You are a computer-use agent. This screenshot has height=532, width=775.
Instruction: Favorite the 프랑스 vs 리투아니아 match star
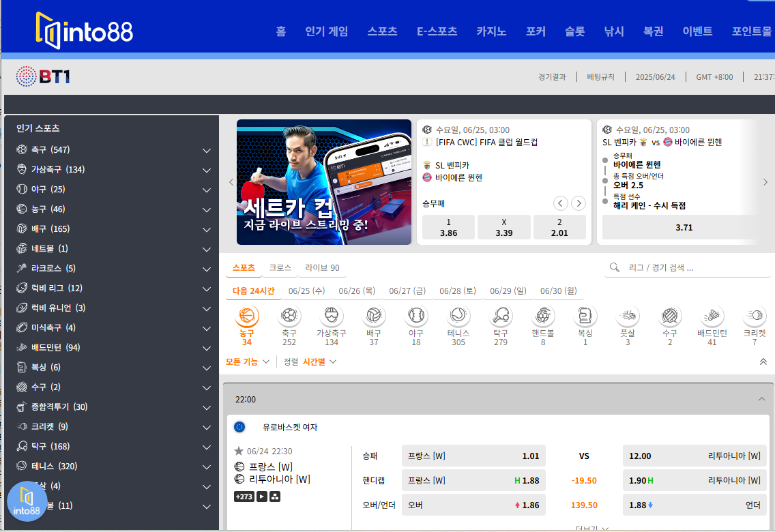[239, 451]
